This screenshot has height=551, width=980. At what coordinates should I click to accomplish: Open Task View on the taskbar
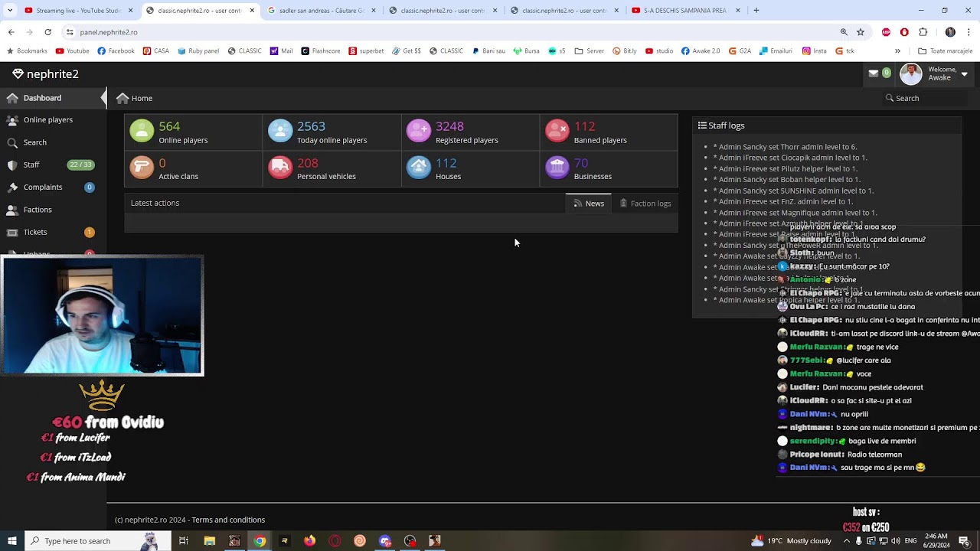[x=184, y=541]
